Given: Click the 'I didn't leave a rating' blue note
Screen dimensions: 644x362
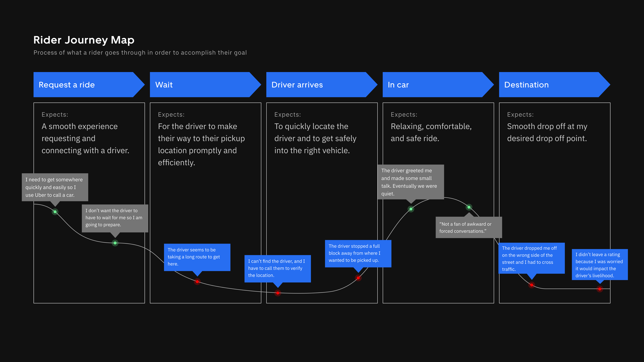Looking at the screenshot, I should click(x=599, y=265).
